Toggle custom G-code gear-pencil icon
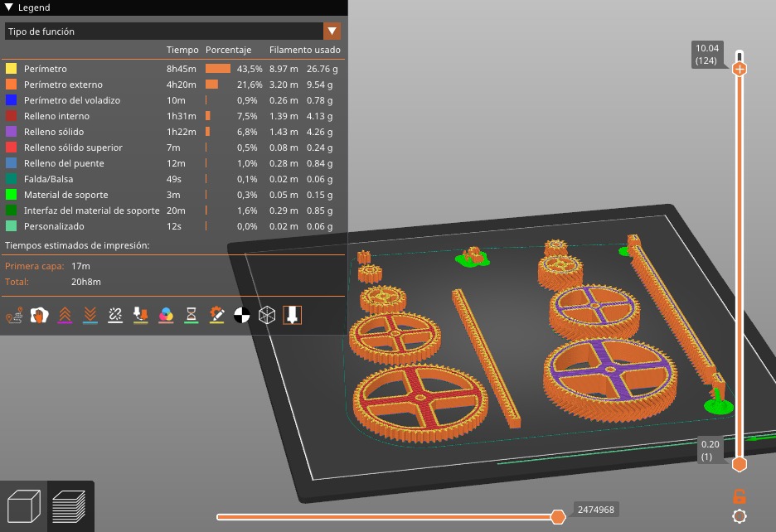The height and width of the screenshot is (532, 776). point(216,315)
